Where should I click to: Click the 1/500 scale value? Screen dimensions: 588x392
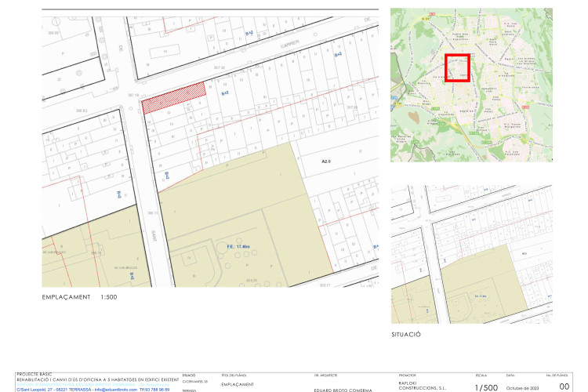pyautogui.click(x=486, y=387)
